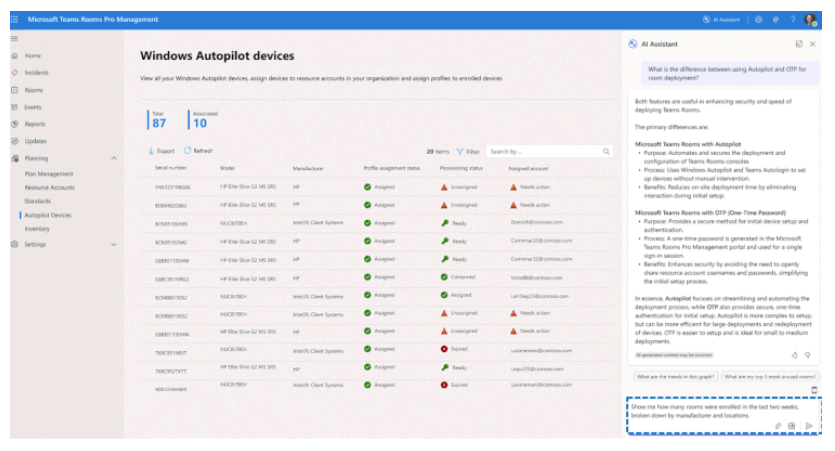Export the Autopilot devices list
Image resolution: width=835 pixels, height=451 pixels.
pos(161,151)
